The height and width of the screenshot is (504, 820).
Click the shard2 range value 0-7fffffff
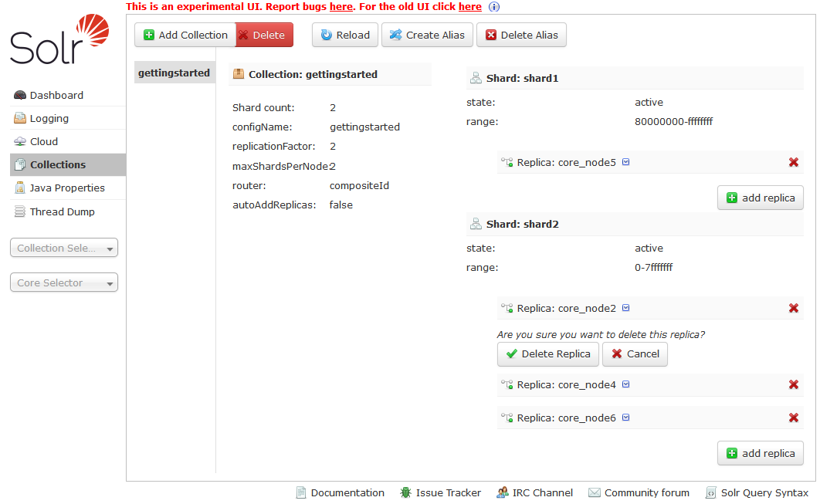coord(654,267)
